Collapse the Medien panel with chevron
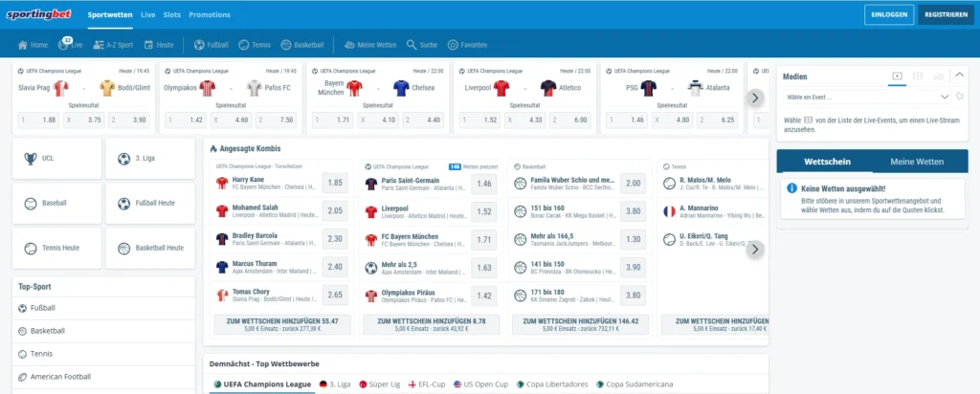The width and height of the screenshot is (980, 394). (x=958, y=76)
